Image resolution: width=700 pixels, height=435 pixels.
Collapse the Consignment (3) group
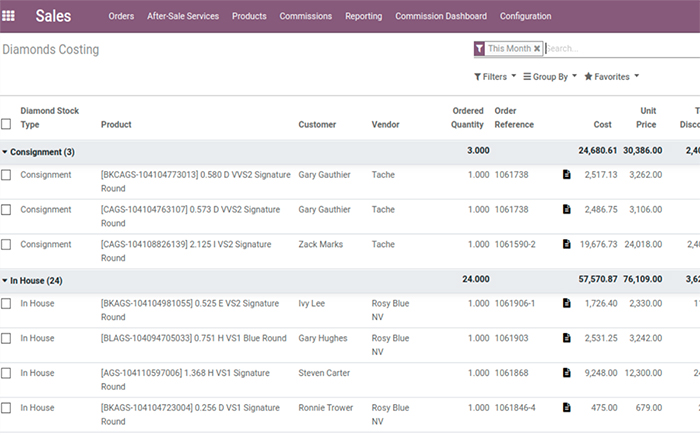pyautogui.click(x=40, y=152)
